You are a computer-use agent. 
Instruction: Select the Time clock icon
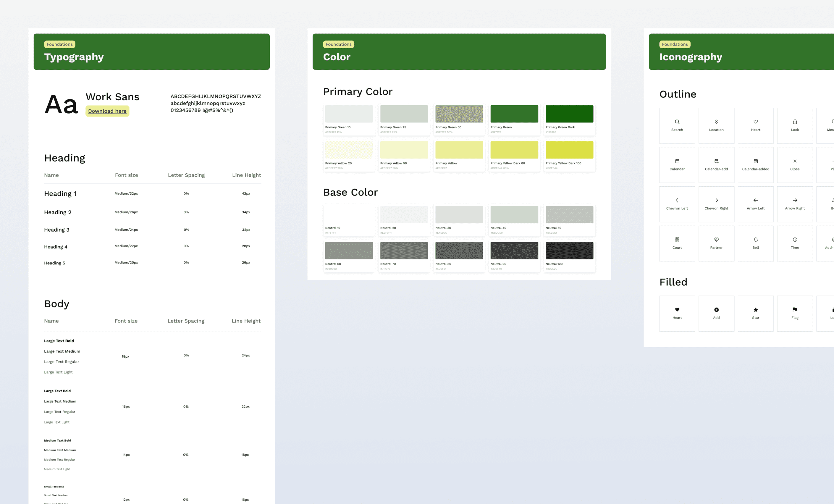[795, 240]
